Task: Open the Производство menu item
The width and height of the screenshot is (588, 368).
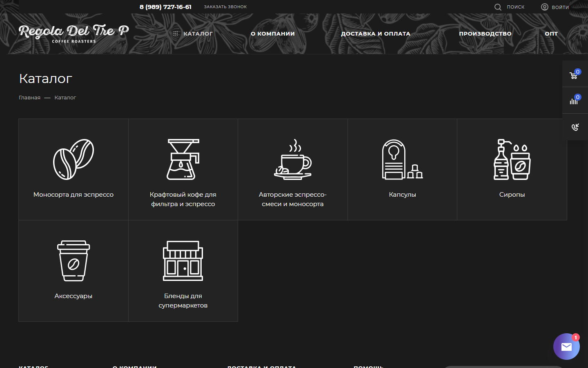Action: tap(485, 34)
